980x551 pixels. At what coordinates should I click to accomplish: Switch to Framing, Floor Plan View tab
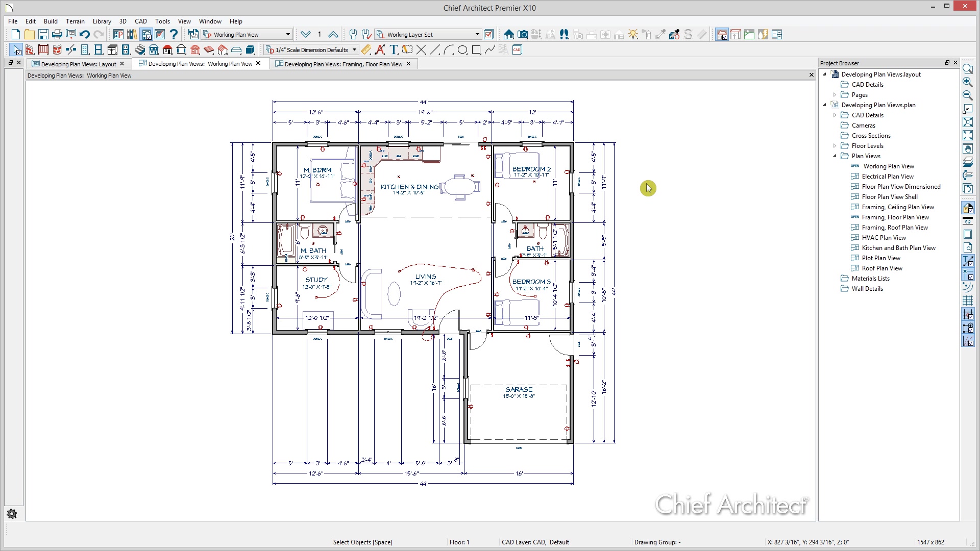[x=343, y=64]
